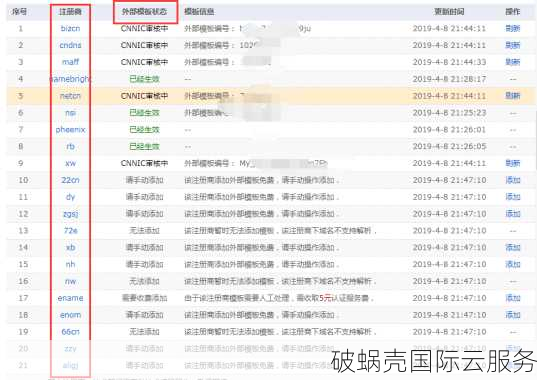Open the nw registrar link
The width and height of the screenshot is (537, 380).
click(70, 281)
